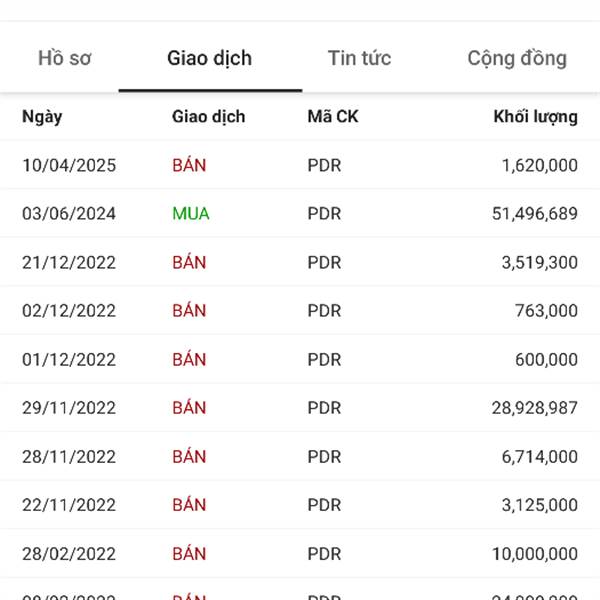Click the BÁN label on 02/12/2022 row

tap(189, 311)
